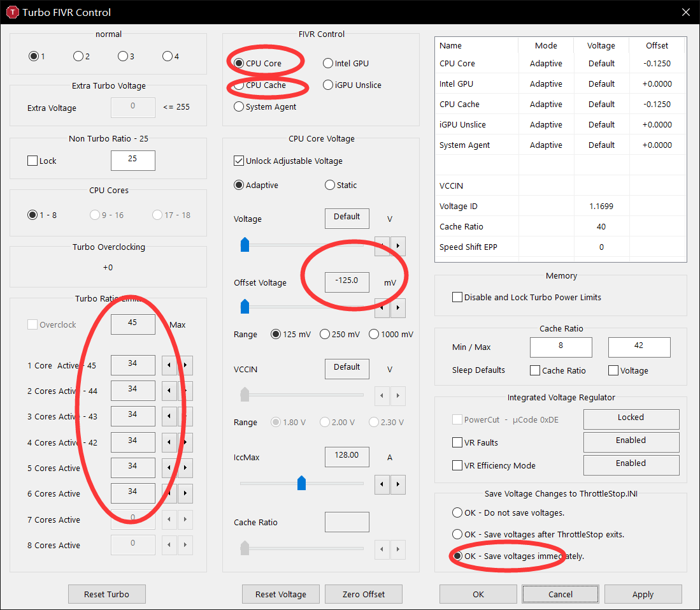Screen dimensions: 700x610
Task: Choose OK - Save voltages immediately
Action: coord(518,556)
